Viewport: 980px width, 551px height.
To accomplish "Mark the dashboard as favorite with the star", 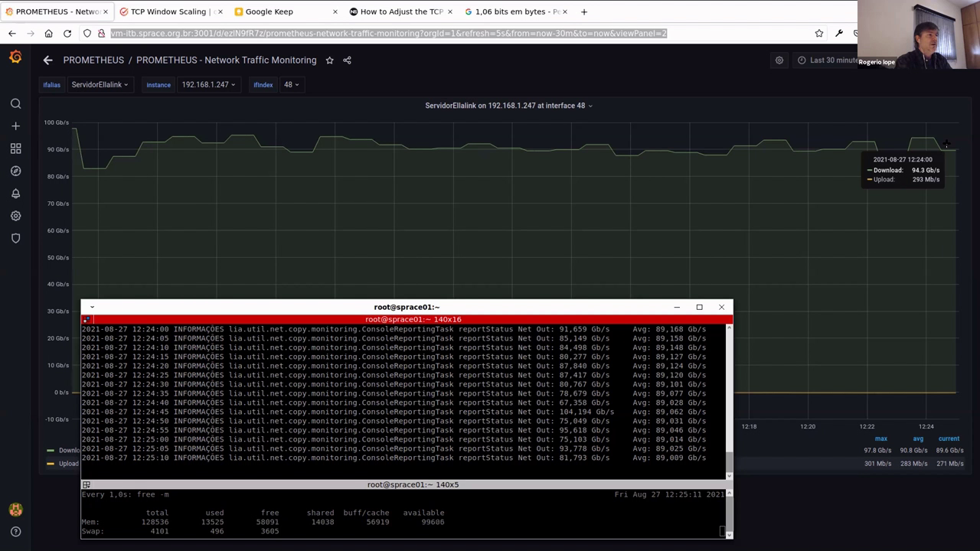I will pyautogui.click(x=329, y=60).
